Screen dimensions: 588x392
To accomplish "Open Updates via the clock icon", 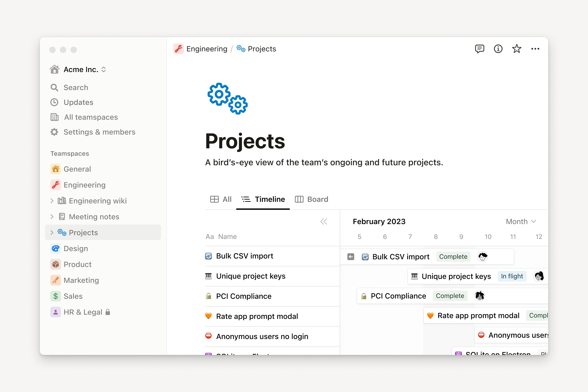I will (54, 102).
